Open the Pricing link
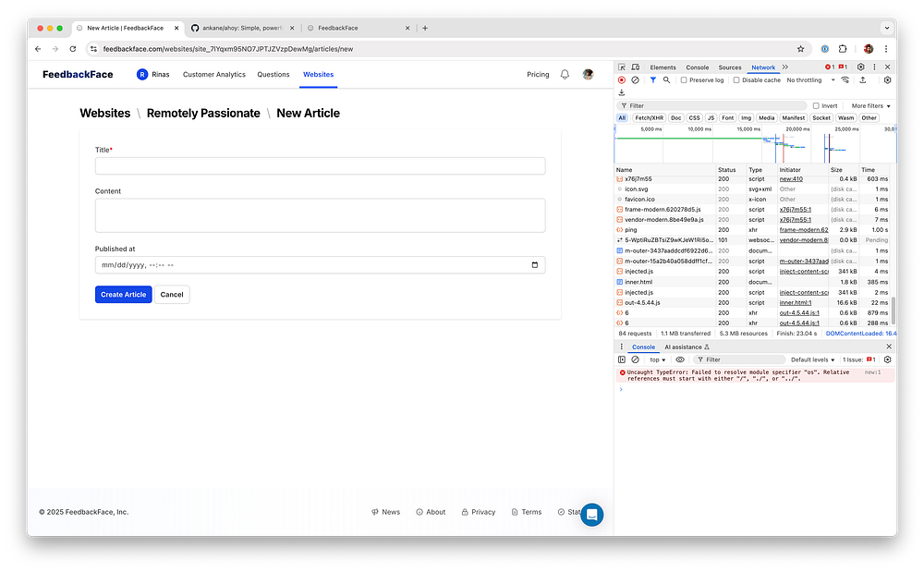The height and width of the screenshot is (572, 924). click(538, 74)
